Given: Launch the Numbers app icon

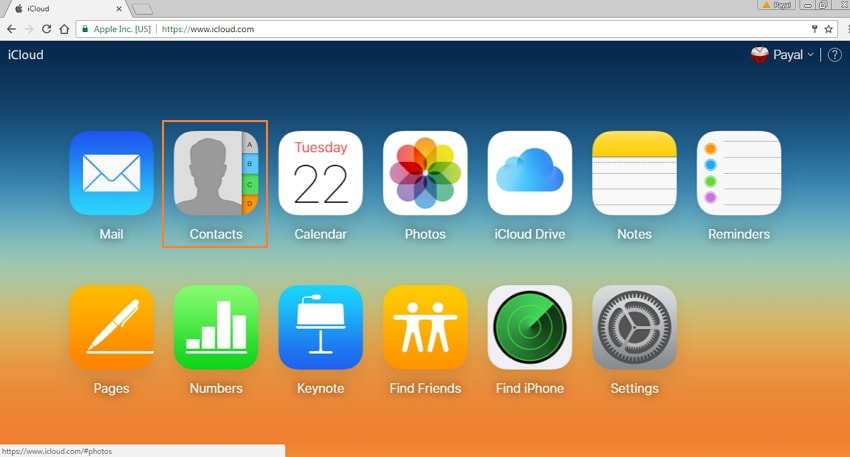Looking at the screenshot, I should 216,327.
